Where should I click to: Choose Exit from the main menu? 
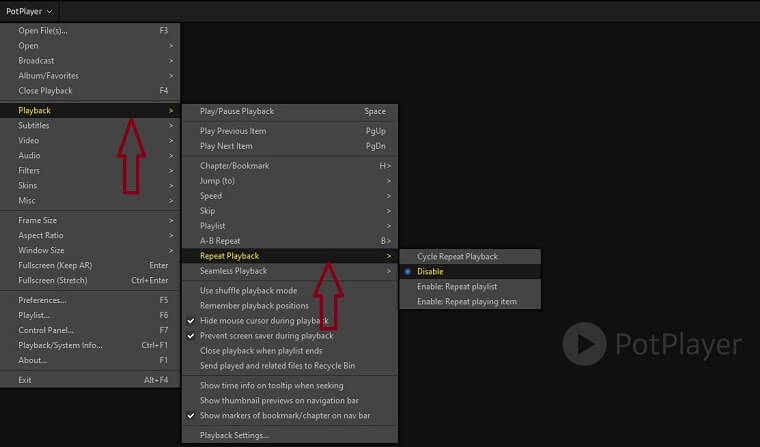tap(90, 380)
